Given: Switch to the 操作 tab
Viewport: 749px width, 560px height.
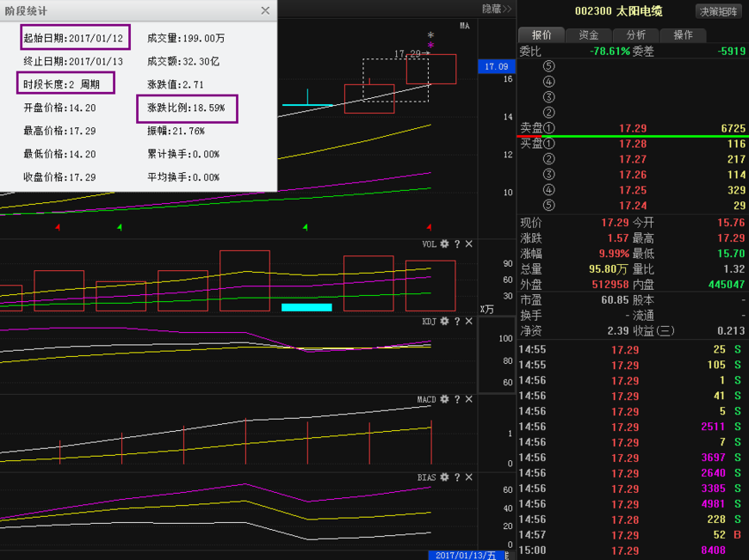Looking at the screenshot, I should pyautogui.click(x=683, y=35).
